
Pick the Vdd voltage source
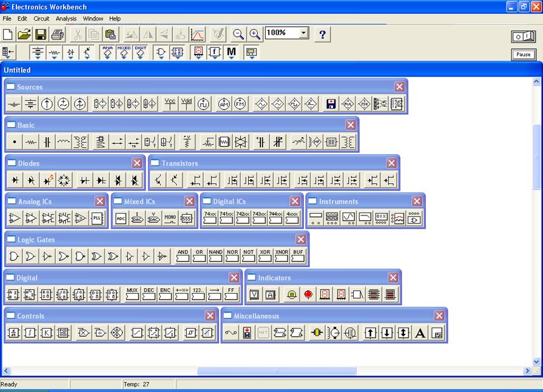(x=186, y=104)
